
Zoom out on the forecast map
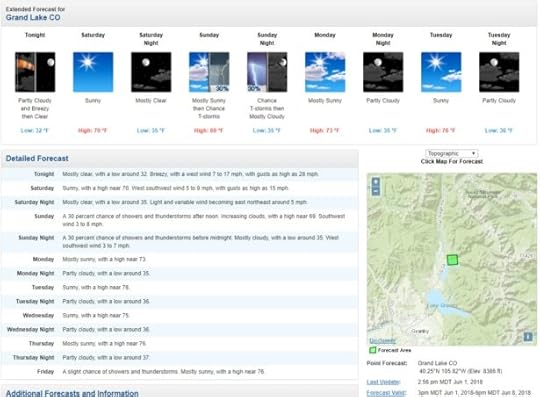(376, 191)
